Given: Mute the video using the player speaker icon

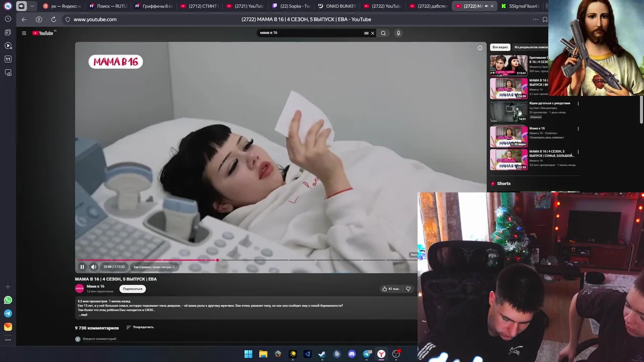Looking at the screenshot, I should (x=94, y=267).
